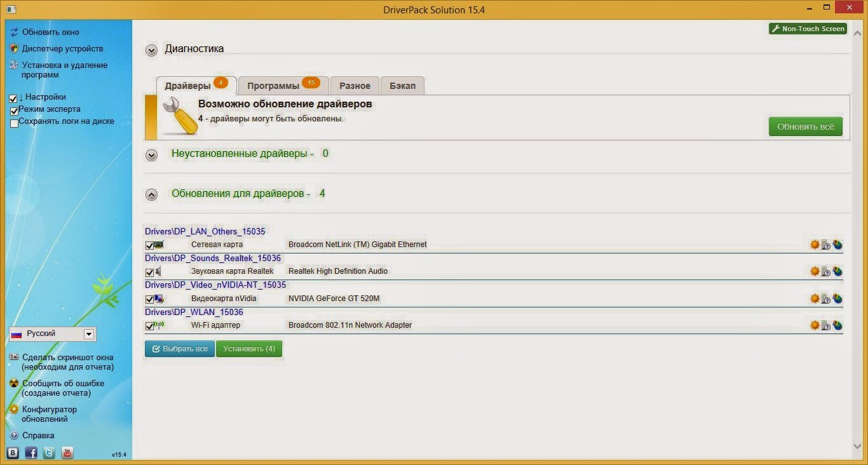This screenshot has height=465, width=868.
Task: Click the Установить (4) button
Action: [249, 349]
